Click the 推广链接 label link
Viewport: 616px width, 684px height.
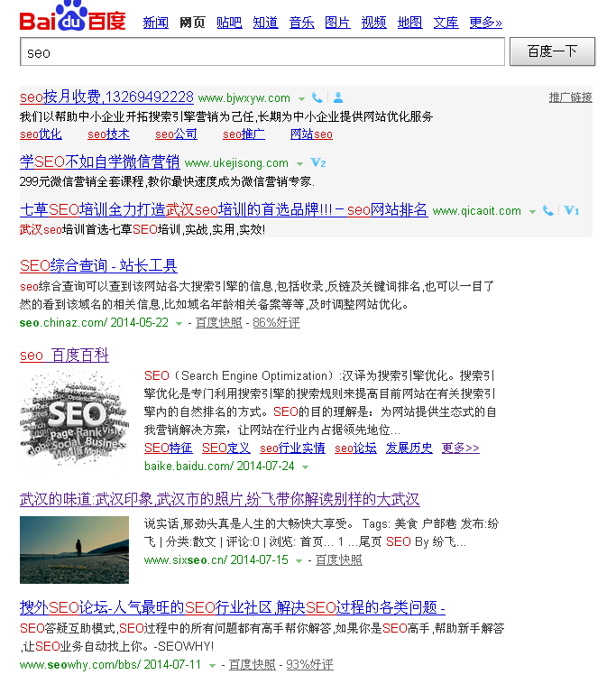tap(570, 97)
